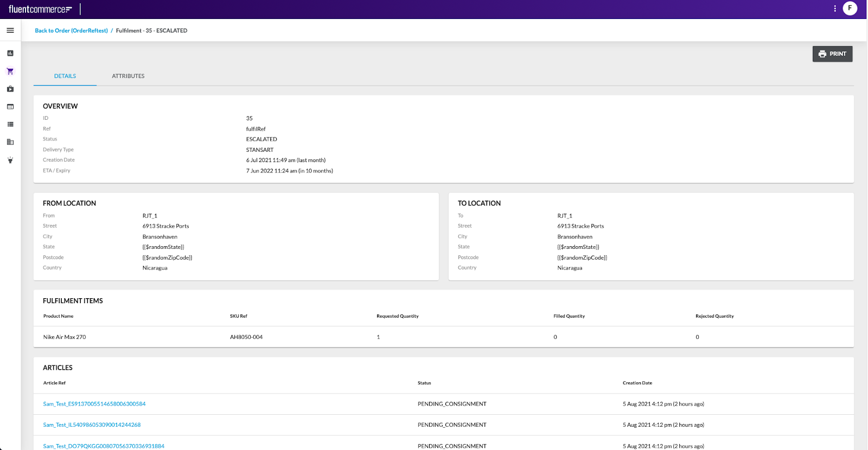868x450 pixels.
Task: Open the three-dot more options menu
Action: point(835,9)
